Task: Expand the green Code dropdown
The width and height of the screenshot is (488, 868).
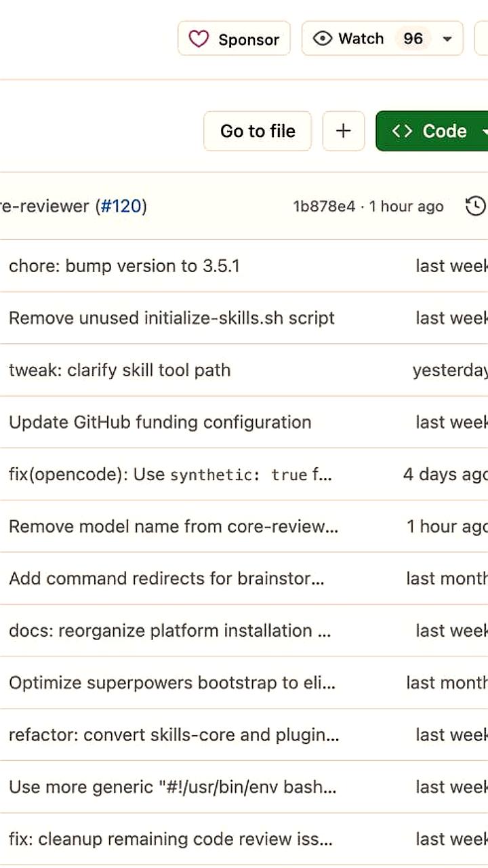Action: [484, 131]
